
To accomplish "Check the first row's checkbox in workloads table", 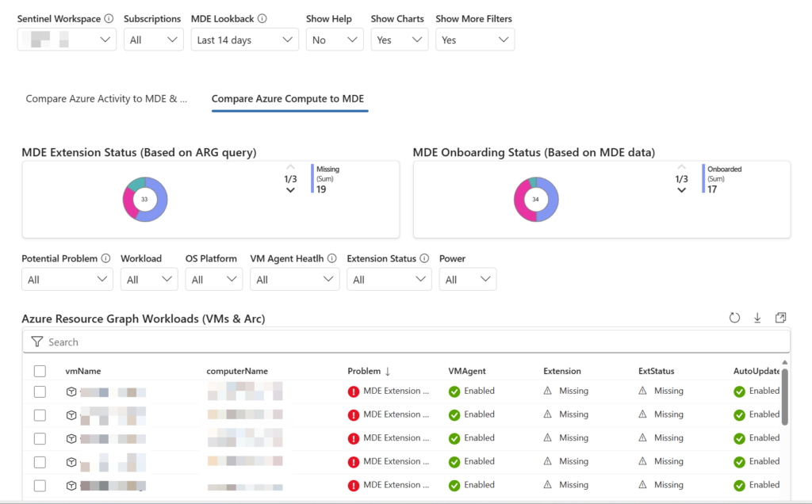I will [40, 391].
